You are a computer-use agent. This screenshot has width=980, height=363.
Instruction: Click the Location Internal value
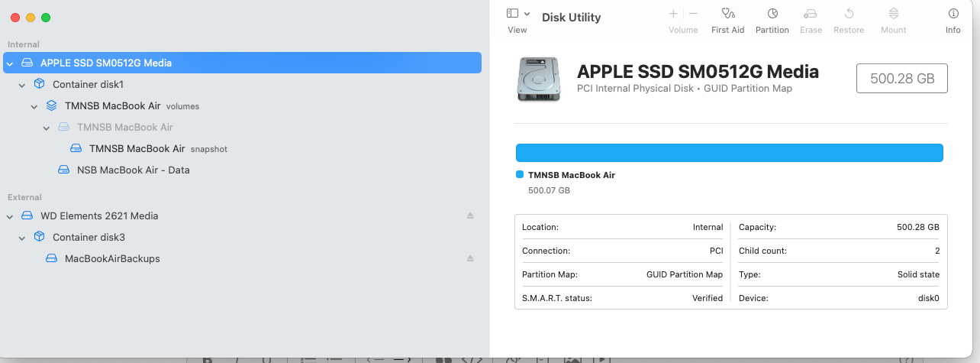pyautogui.click(x=708, y=227)
